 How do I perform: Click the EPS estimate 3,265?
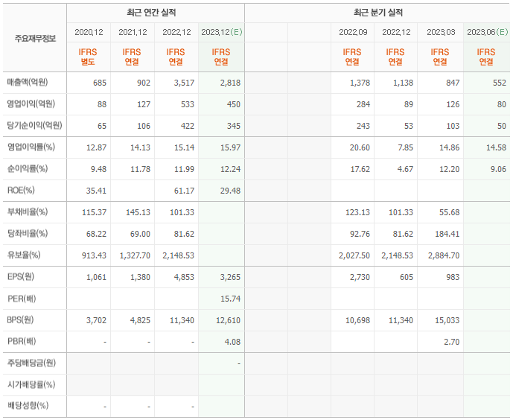[230, 277]
